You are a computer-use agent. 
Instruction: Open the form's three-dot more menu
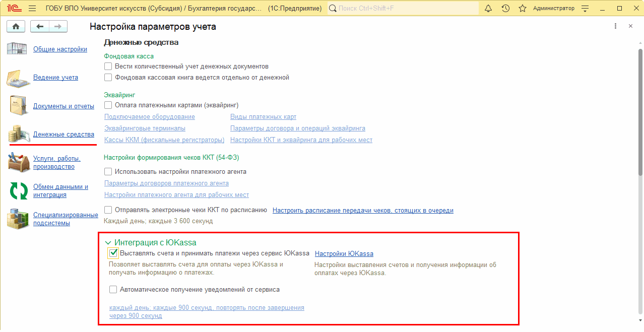pos(615,26)
